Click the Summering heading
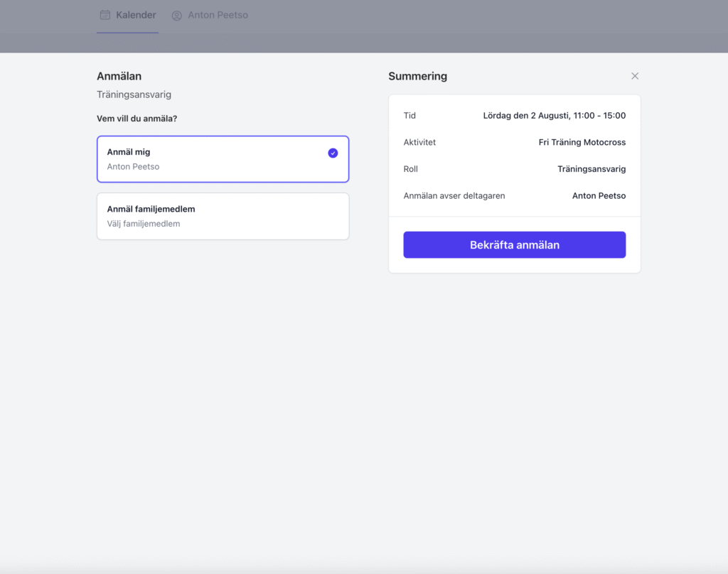This screenshot has height=574, width=728. tap(417, 76)
